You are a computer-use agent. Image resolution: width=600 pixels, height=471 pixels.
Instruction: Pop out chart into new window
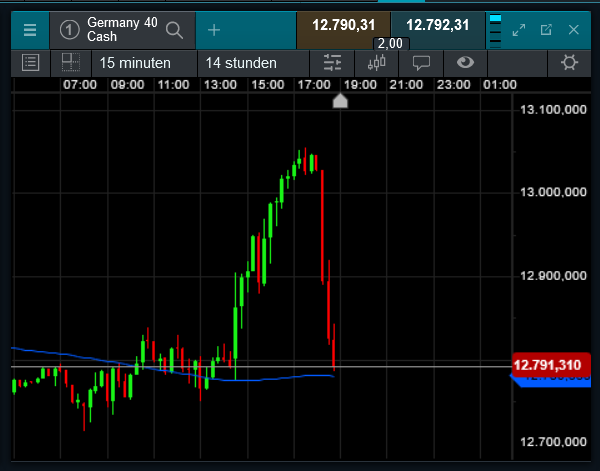click(x=546, y=30)
